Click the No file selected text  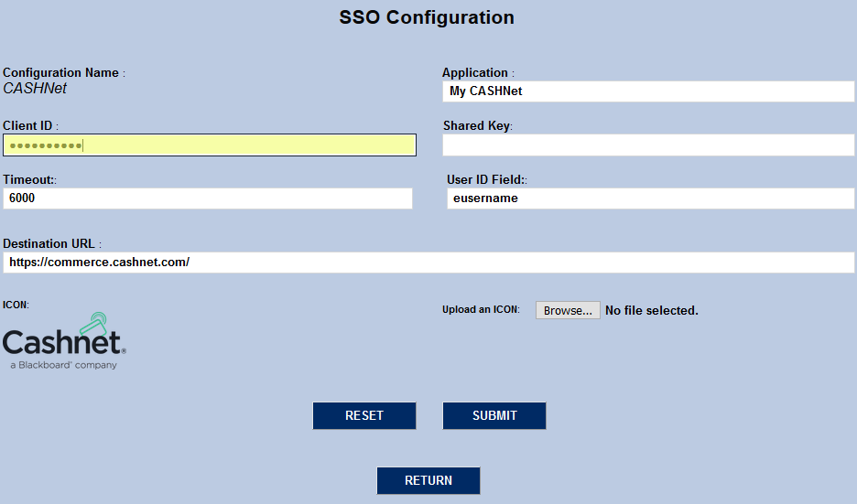[x=651, y=311]
